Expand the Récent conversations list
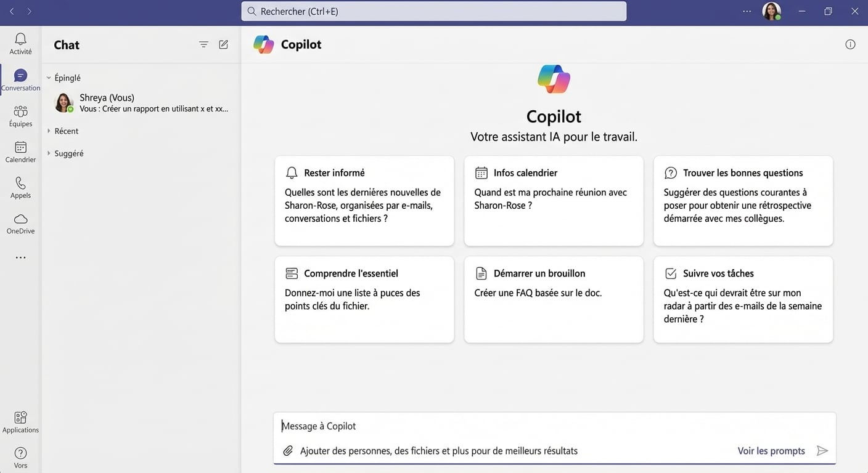 coord(67,131)
